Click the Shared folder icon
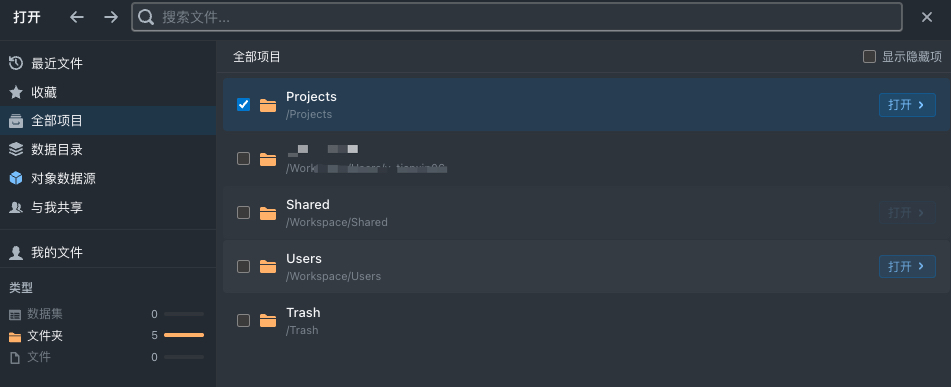 pyautogui.click(x=267, y=214)
